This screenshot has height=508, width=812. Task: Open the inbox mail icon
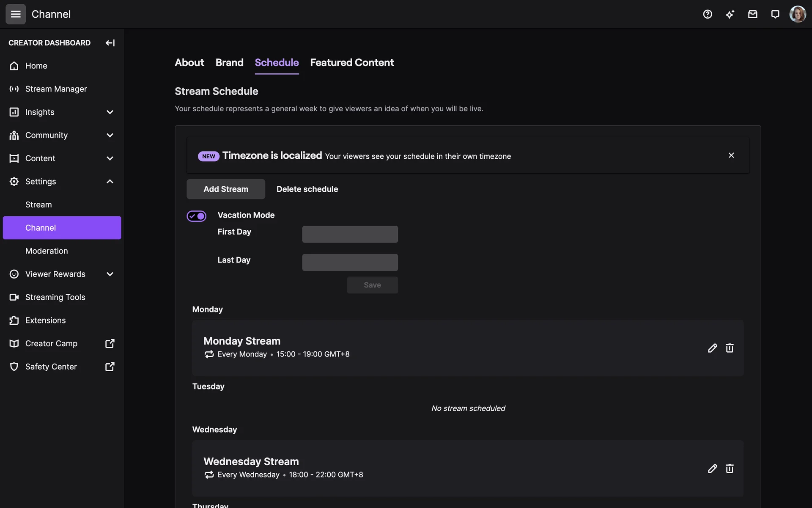point(752,14)
